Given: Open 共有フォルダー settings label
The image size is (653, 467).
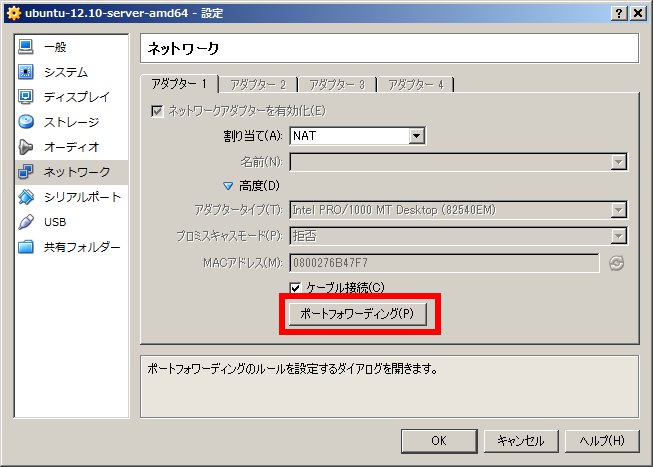Looking at the screenshot, I should tap(82, 247).
